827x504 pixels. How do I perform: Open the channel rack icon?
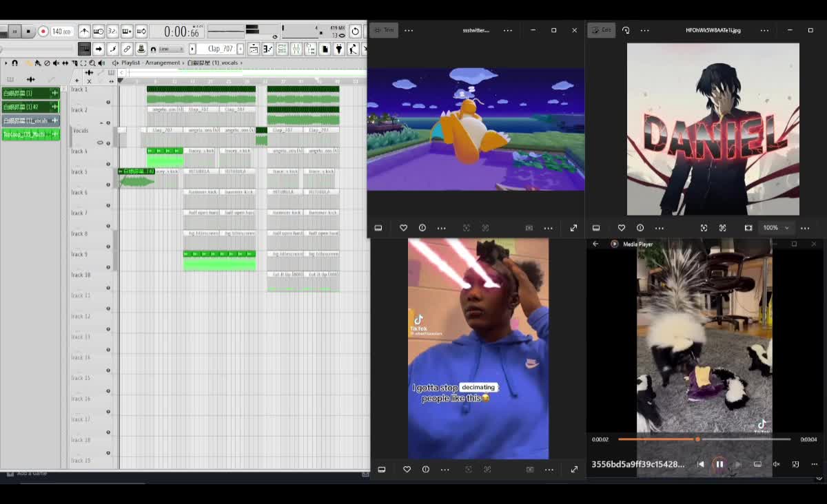coord(282,49)
